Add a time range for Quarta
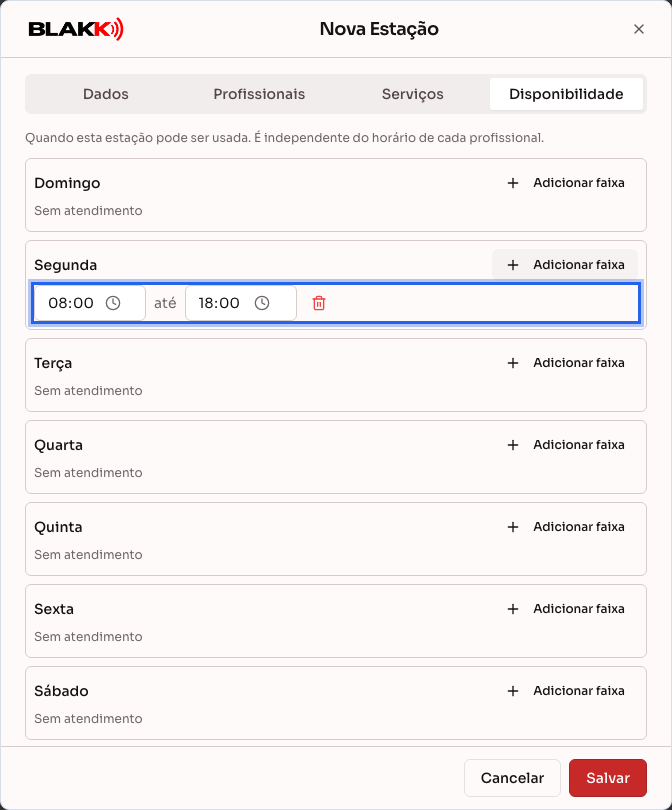 click(565, 445)
